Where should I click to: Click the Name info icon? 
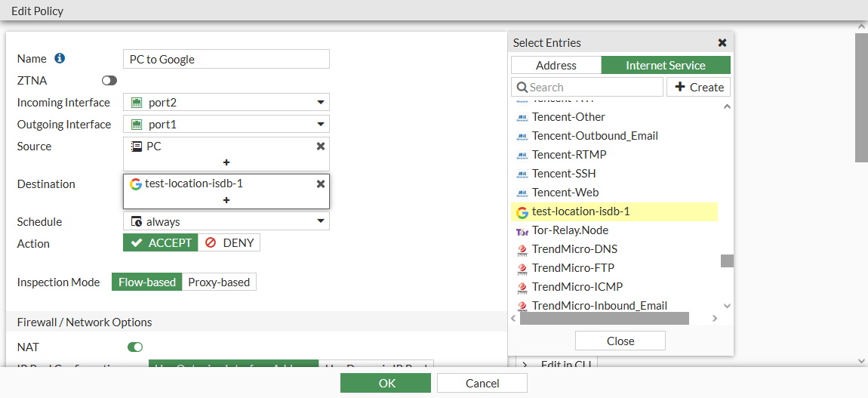[60, 58]
